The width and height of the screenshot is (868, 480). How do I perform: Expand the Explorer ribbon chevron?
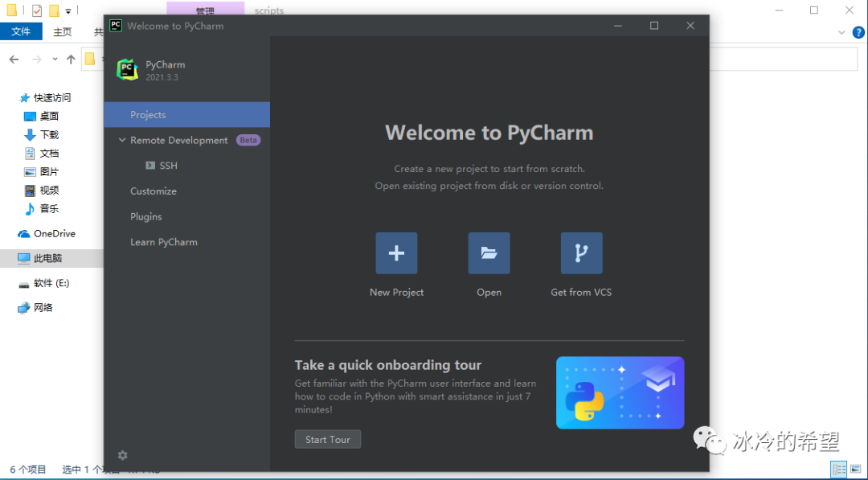point(841,32)
